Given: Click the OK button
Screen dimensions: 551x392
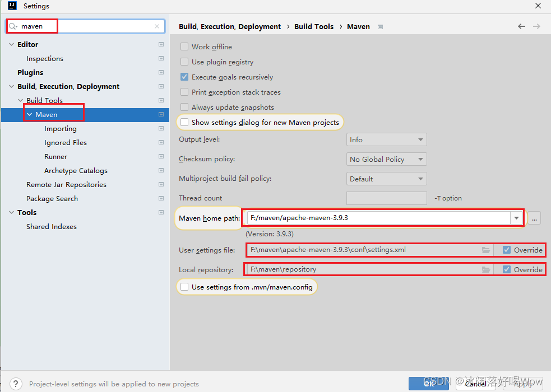Looking at the screenshot, I should 429,384.
